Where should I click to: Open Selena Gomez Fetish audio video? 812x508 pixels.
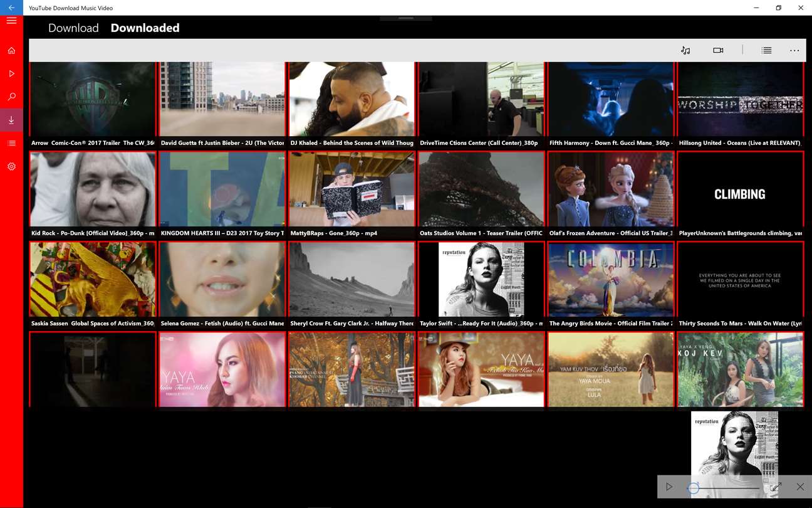pos(222,285)
